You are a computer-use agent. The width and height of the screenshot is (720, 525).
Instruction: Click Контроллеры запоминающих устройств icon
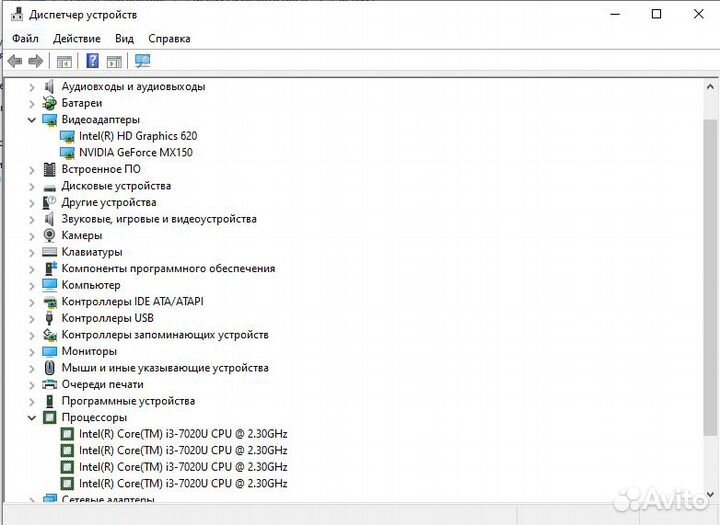click(49, 334)
